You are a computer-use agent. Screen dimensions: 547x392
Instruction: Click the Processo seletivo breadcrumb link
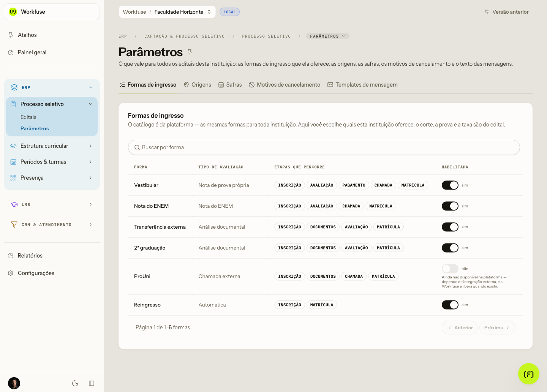point(266,36)
